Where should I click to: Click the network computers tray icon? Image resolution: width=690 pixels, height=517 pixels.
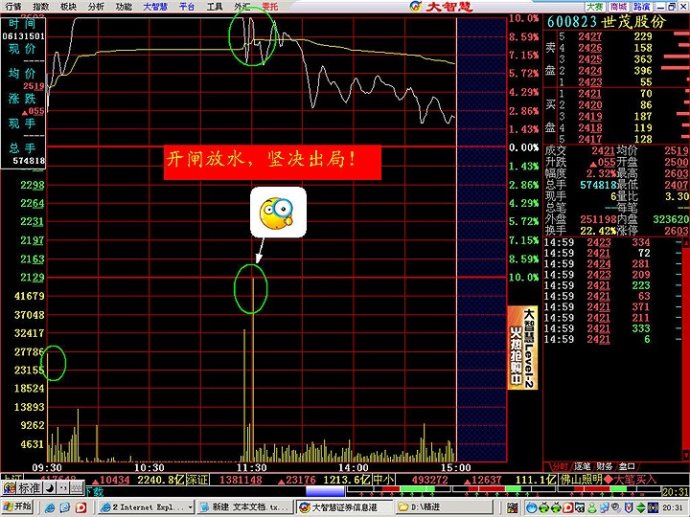[605, 508]
